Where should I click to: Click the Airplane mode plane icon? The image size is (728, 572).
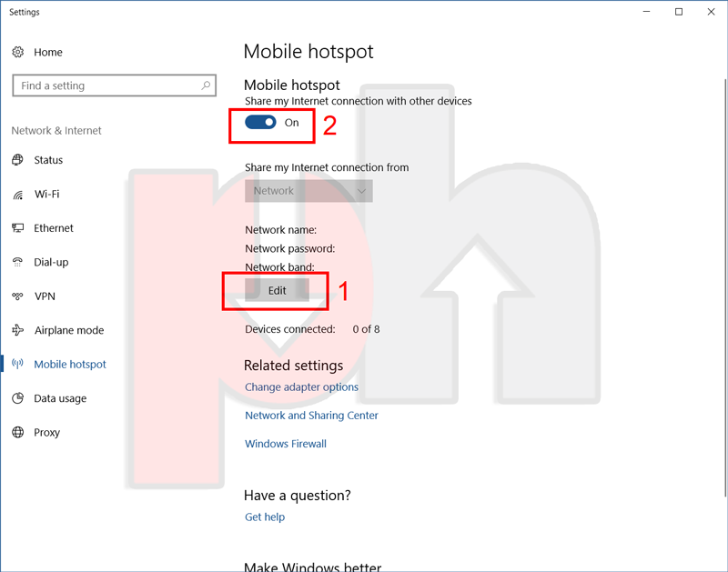tap(17, 330)
